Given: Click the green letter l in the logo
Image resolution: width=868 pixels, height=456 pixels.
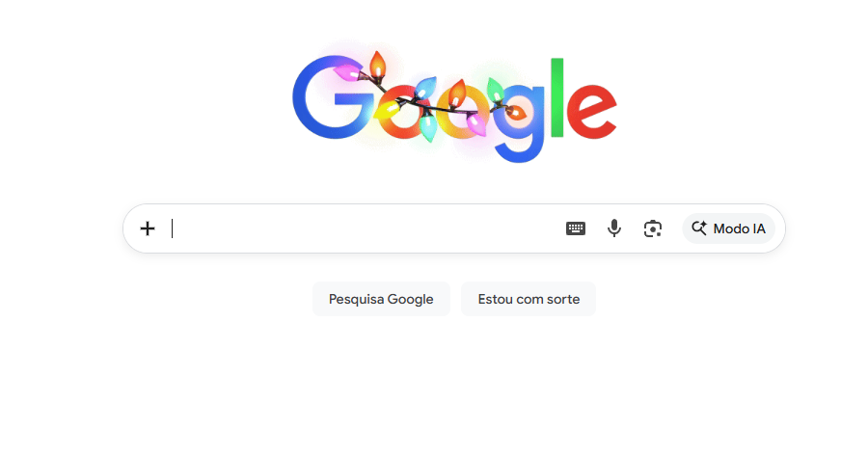Looking at the screenshot, I should point(556,97).
